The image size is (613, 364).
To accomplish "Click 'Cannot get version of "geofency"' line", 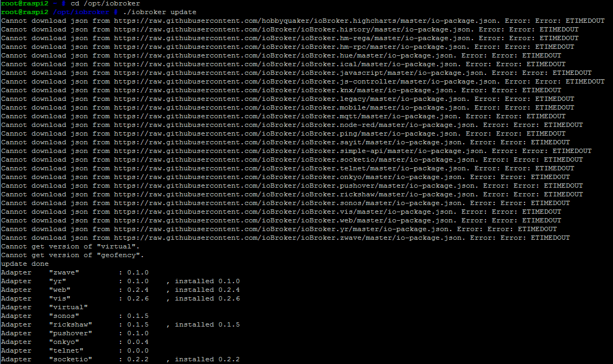I will coord(72,255).
